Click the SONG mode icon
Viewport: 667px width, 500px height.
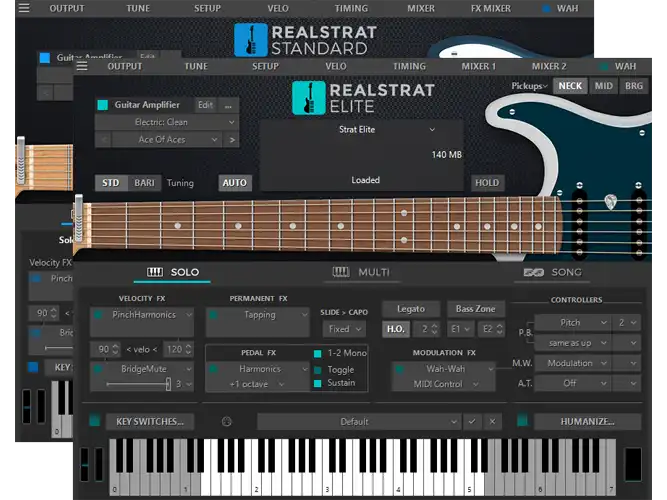tap(533, 272)
